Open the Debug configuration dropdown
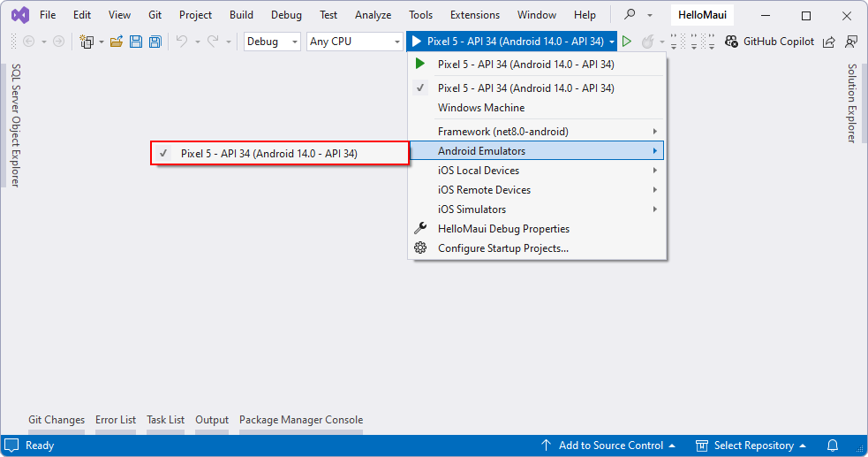Viewport: 868px width, 457px height. (272, 42)
